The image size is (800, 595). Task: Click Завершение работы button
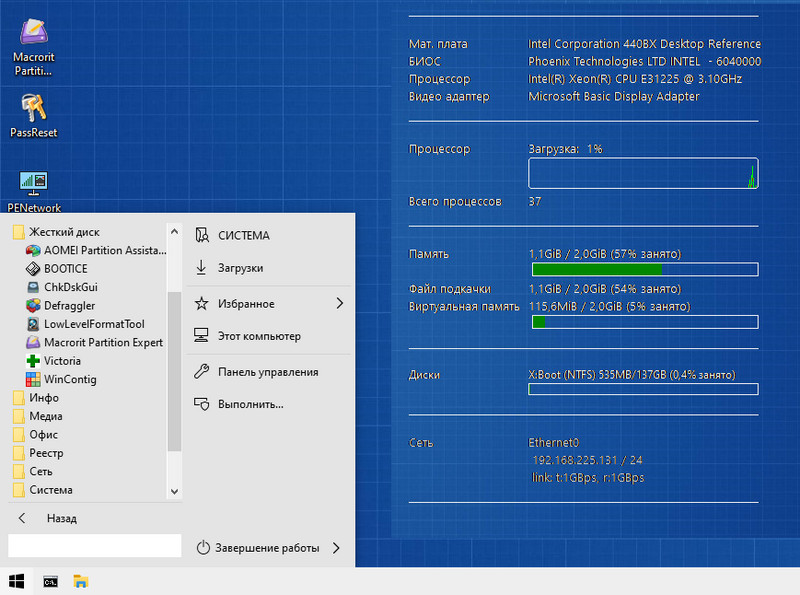click(267, 548)
